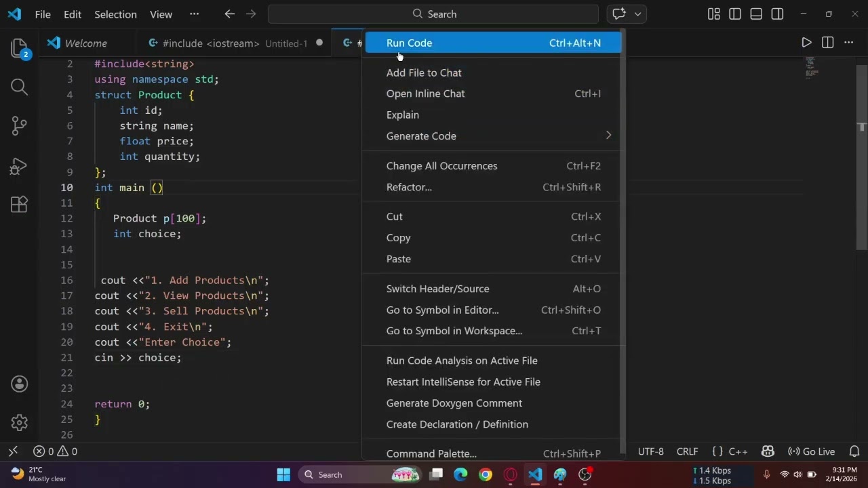Open the Search view in activity bar
Image resolution: width=868 pixels, height=488 pixels.
pos(19,87)
